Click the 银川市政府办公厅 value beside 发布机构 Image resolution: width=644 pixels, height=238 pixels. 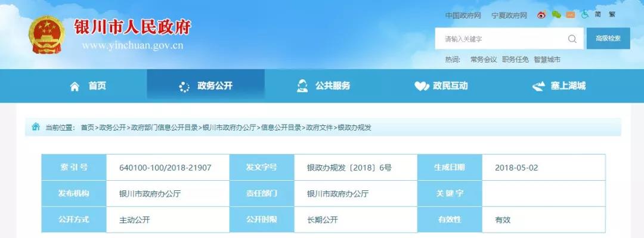[150, 194]
